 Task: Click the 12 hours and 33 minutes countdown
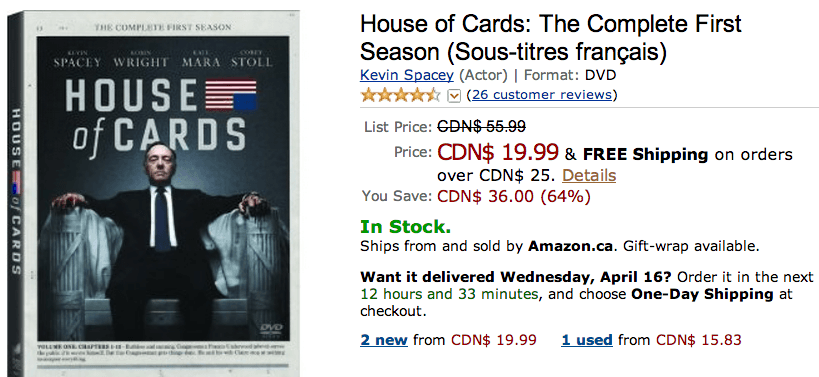tap(449, 294)
